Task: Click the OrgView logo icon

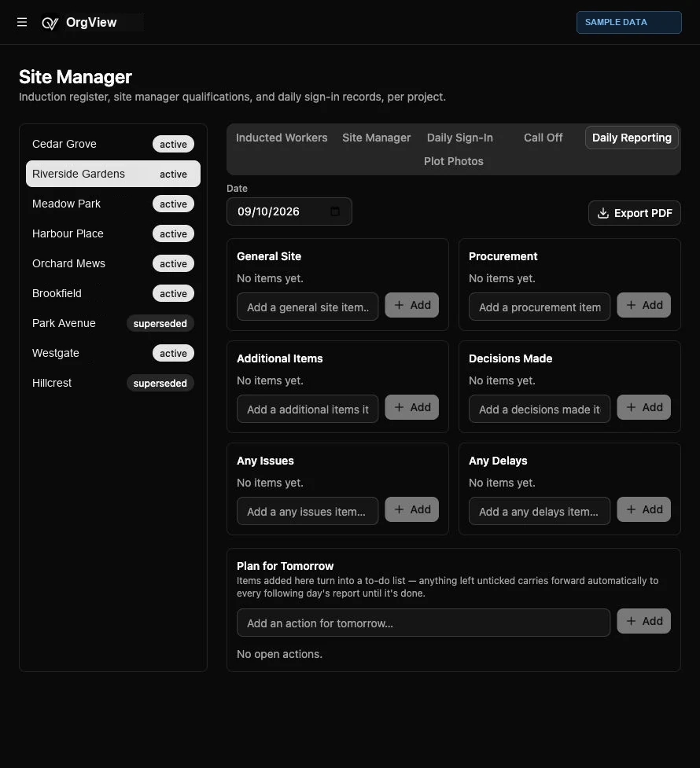Action: 50,23
